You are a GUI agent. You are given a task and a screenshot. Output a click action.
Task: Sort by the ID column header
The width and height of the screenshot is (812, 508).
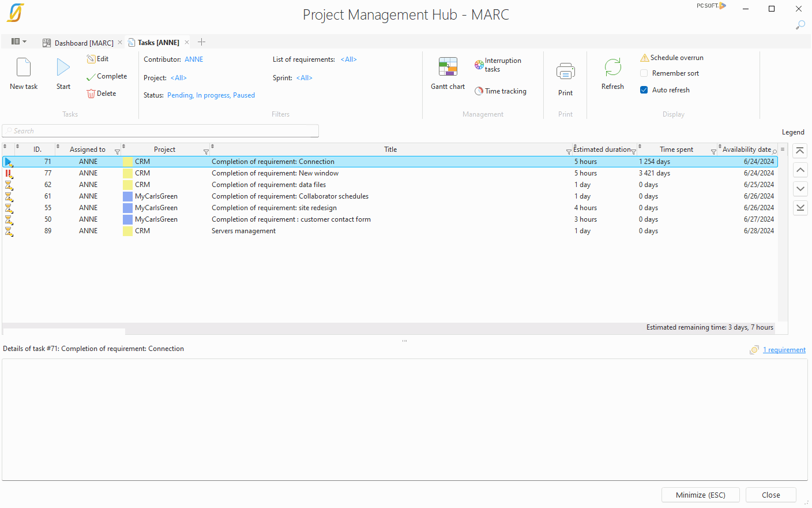37,150
